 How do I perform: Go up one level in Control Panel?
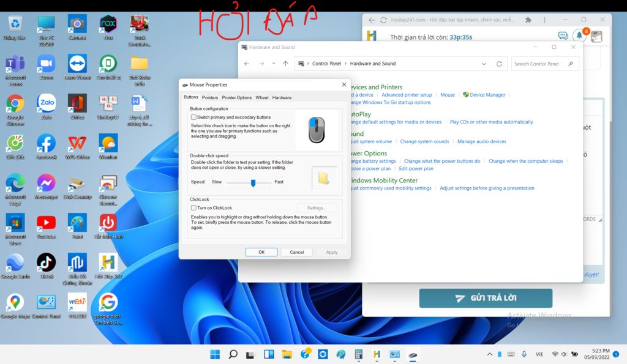pos(285,64)
